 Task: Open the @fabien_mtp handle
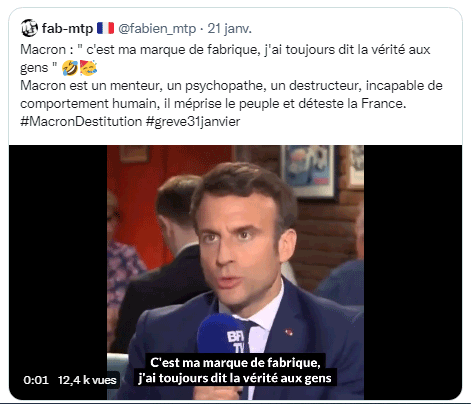[x=157, y=29]
